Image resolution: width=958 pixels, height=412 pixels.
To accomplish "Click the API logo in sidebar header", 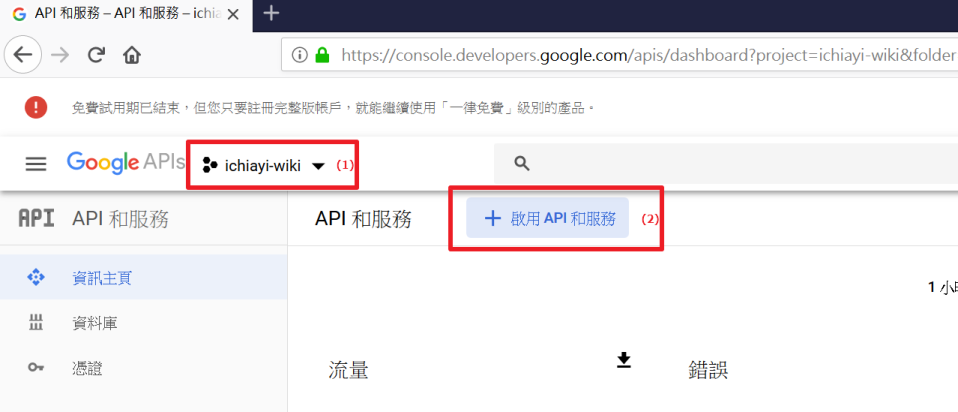I will coord(36,219).
